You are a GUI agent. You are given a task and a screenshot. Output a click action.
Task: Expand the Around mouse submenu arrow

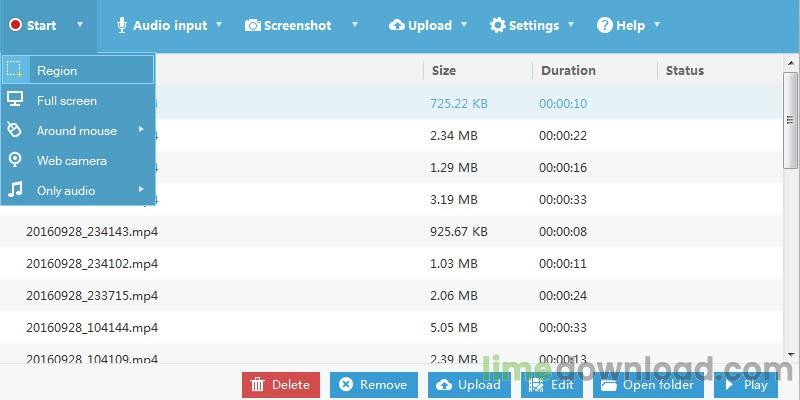[x=141, y=130]
